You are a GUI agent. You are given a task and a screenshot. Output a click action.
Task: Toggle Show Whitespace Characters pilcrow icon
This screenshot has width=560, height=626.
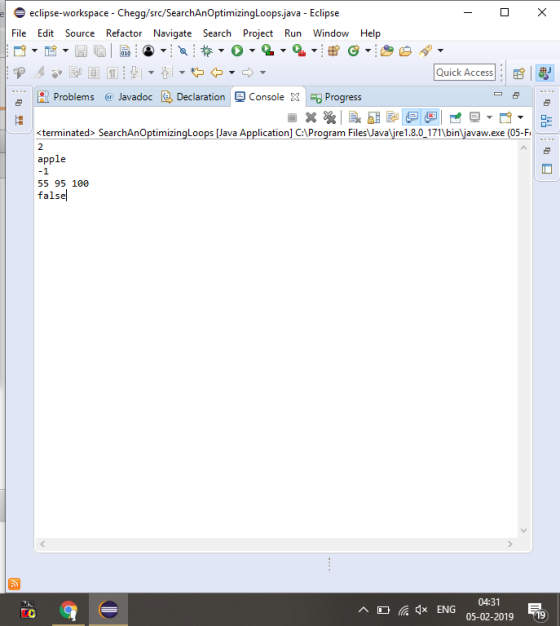(112, 73)
